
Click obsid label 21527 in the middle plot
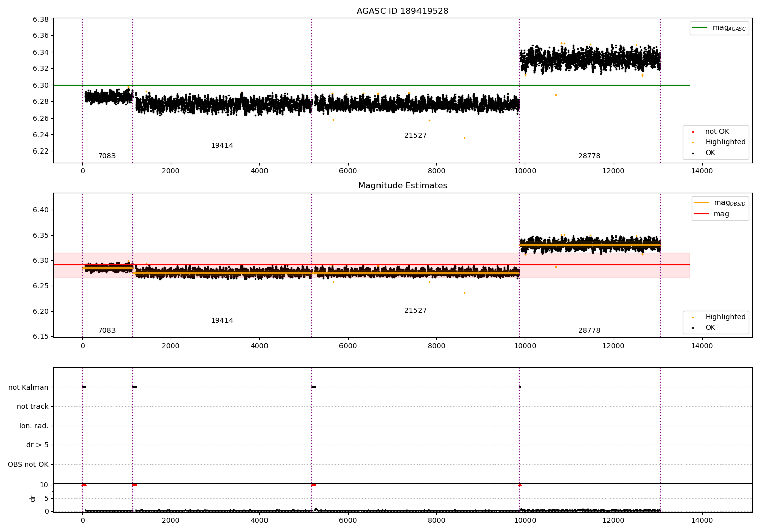(415, 311)
